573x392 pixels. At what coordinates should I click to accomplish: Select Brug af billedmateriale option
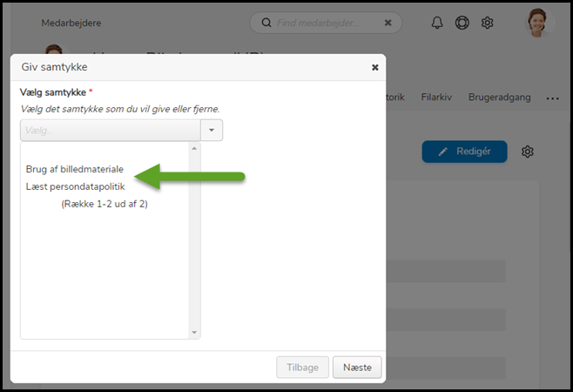click(x=75, y=169)
